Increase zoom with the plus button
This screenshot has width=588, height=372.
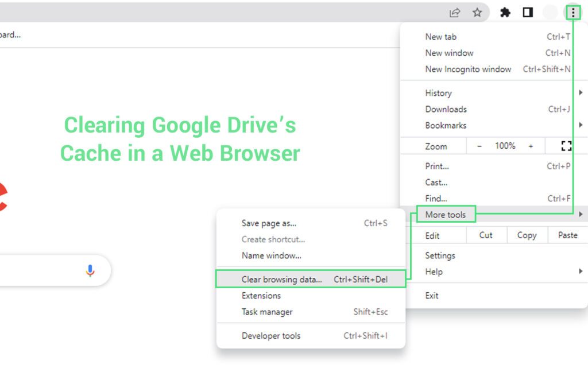[531, 146]
